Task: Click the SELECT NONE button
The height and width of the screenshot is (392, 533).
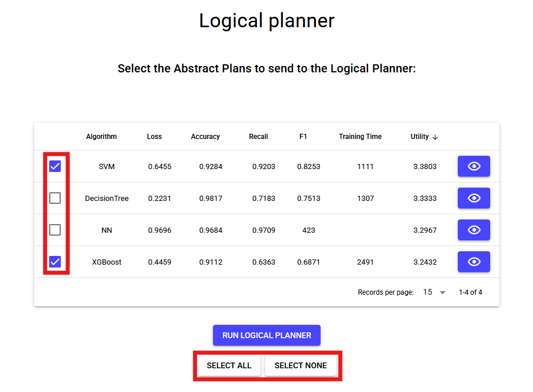Action: [301, 365]
